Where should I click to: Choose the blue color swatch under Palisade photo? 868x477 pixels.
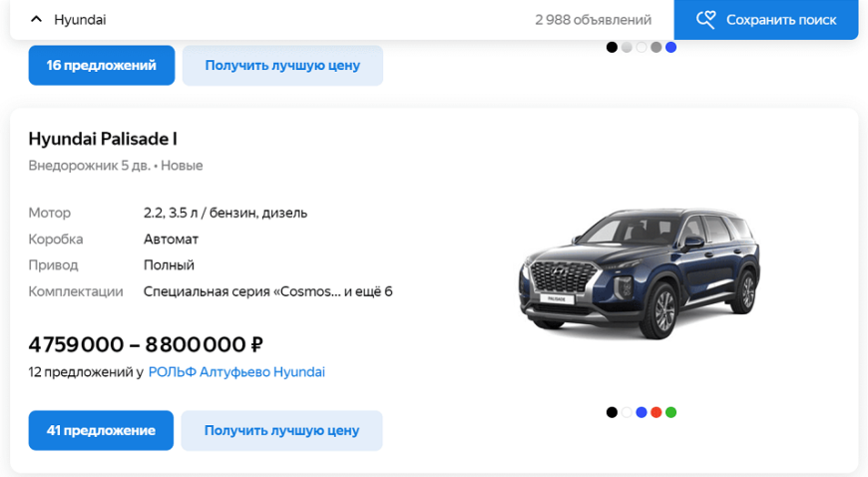coord(642,412)
